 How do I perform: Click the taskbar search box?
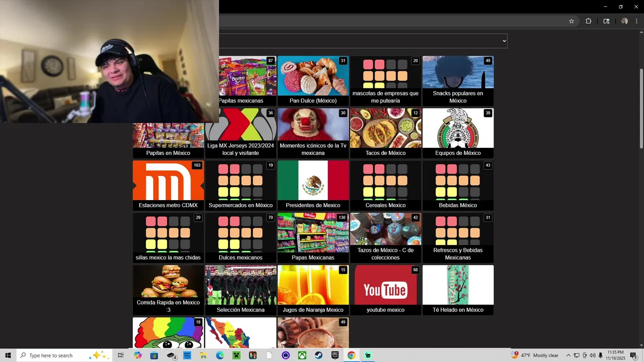[x=65, y=355]
